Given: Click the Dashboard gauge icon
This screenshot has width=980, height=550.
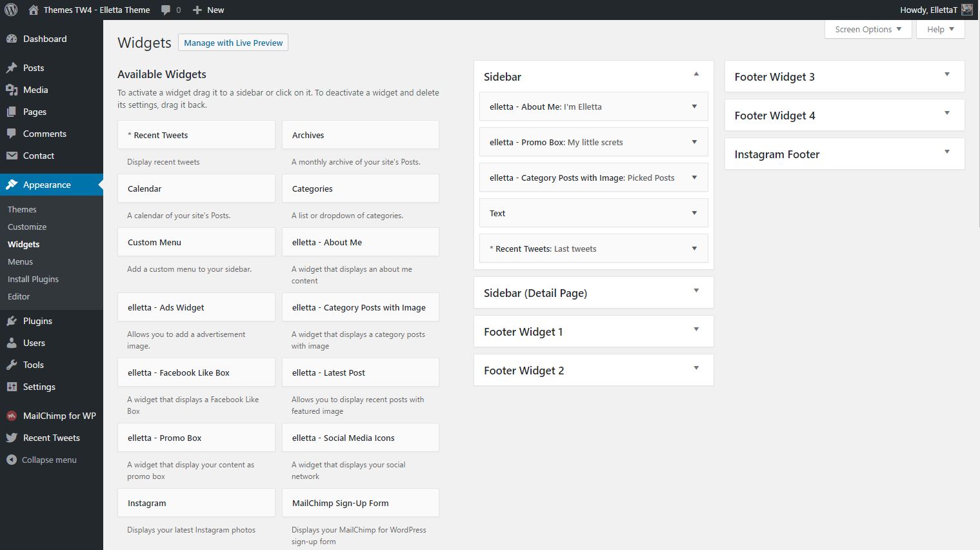Looking at the screenshot, I should 12,39.
